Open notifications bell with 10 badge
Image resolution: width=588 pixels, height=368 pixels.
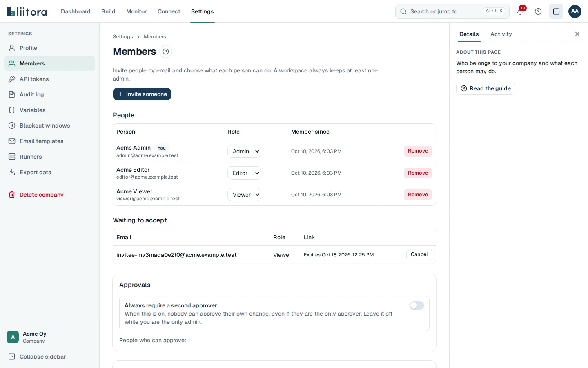click(520, 11)
